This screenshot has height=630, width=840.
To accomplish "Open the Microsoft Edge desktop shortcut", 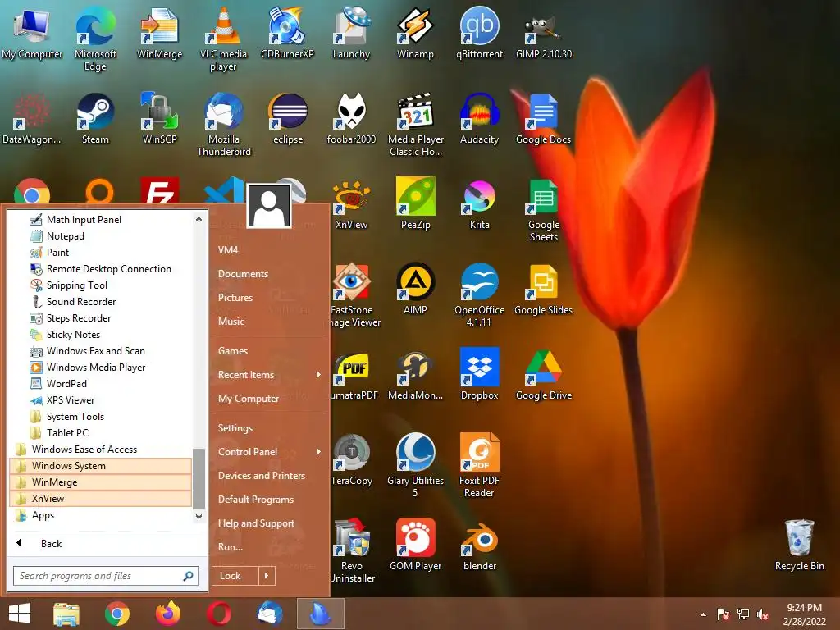I will tap(95, 39).
